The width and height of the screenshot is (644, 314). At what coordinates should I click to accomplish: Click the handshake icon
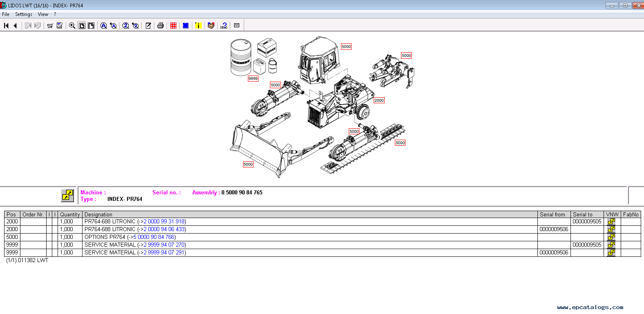tap(211, 25)
